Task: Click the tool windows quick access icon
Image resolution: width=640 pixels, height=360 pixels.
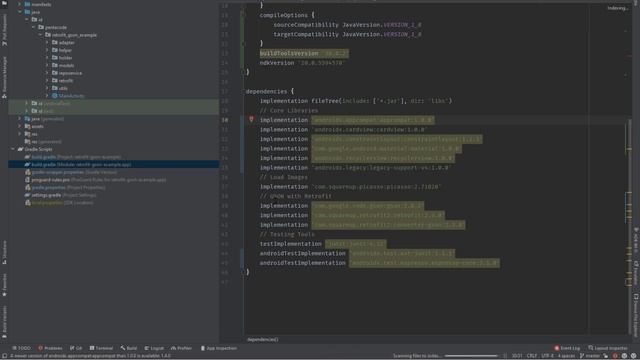Action: (4, 356)
